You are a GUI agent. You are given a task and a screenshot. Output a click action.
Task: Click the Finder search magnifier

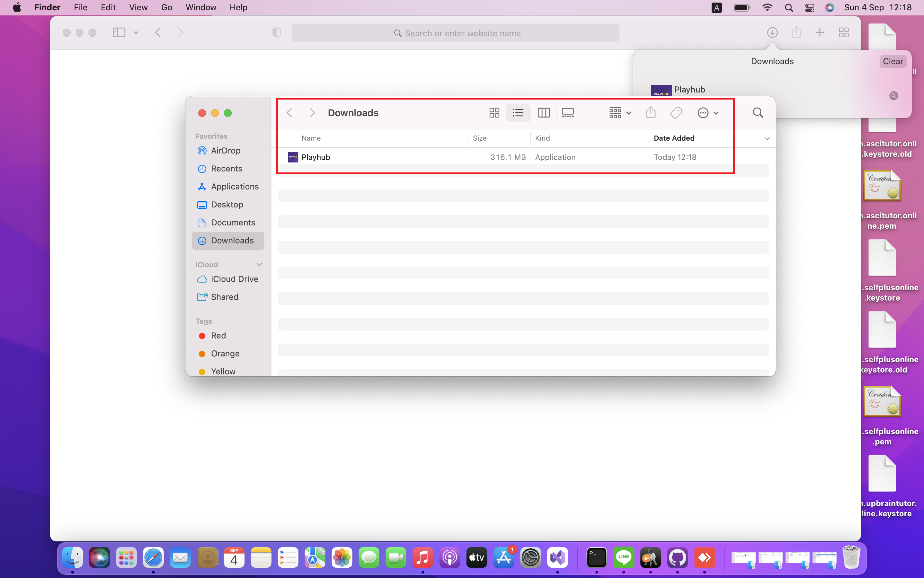pos(758,113)
